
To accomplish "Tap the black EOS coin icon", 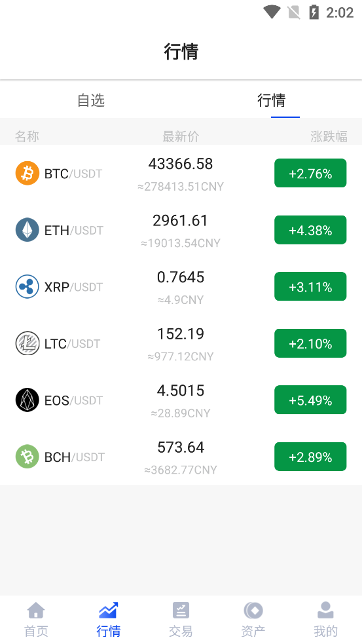I will tap(27, 400).
